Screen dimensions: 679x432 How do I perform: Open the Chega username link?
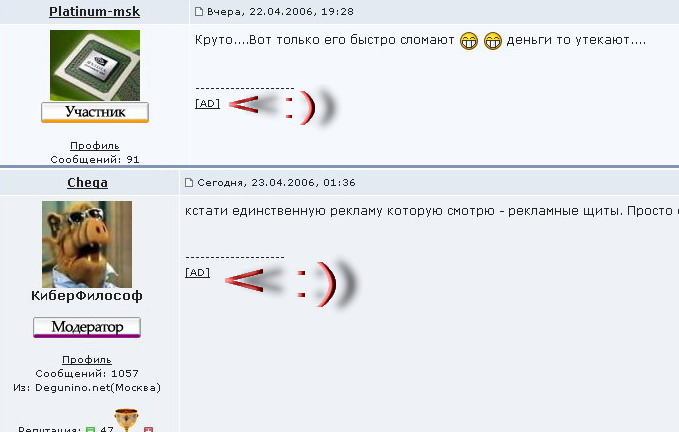[87, 183]
